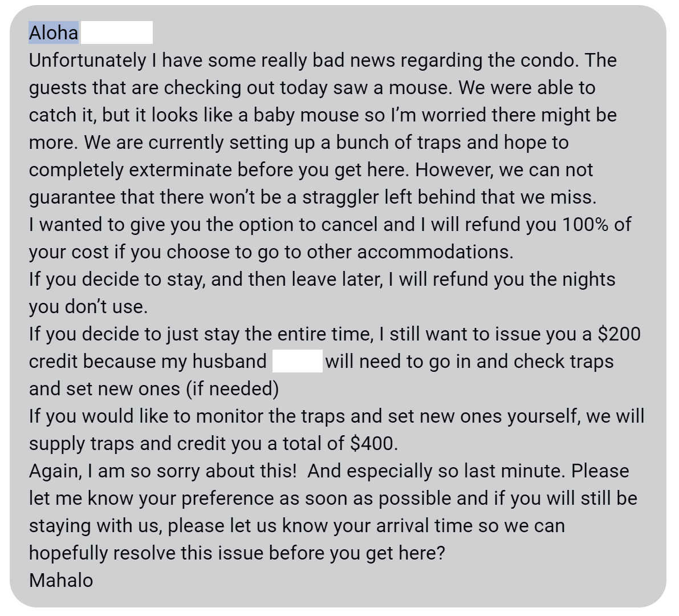Click the redacted husband's name box
Image resolution: width=679 pixels, height=616 pixels.
point(298,361)
